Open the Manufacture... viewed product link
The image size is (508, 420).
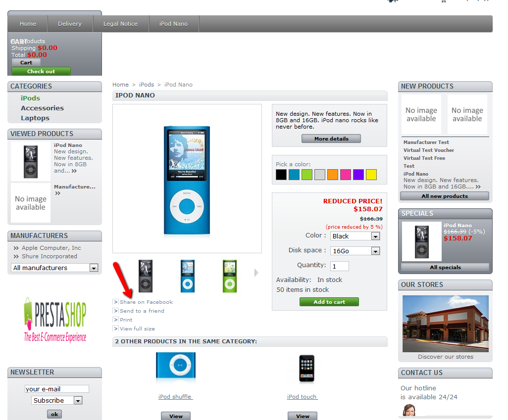pos(75,187)
